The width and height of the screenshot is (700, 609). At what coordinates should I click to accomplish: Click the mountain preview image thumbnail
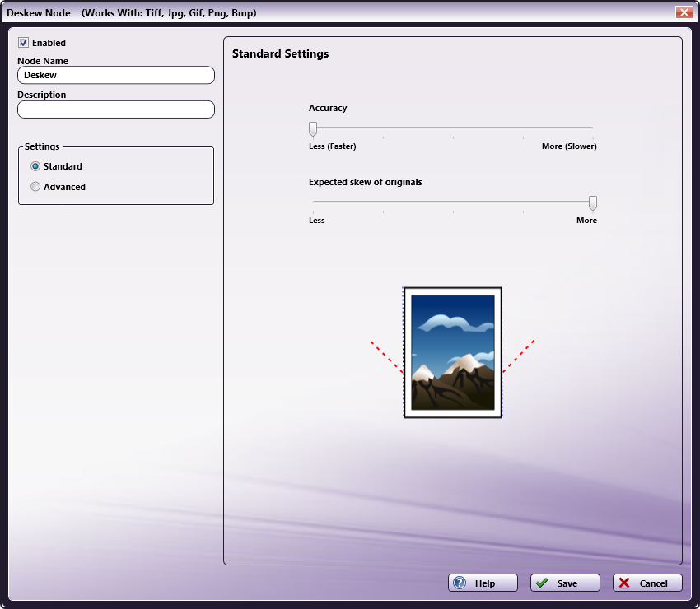point(453,352)
